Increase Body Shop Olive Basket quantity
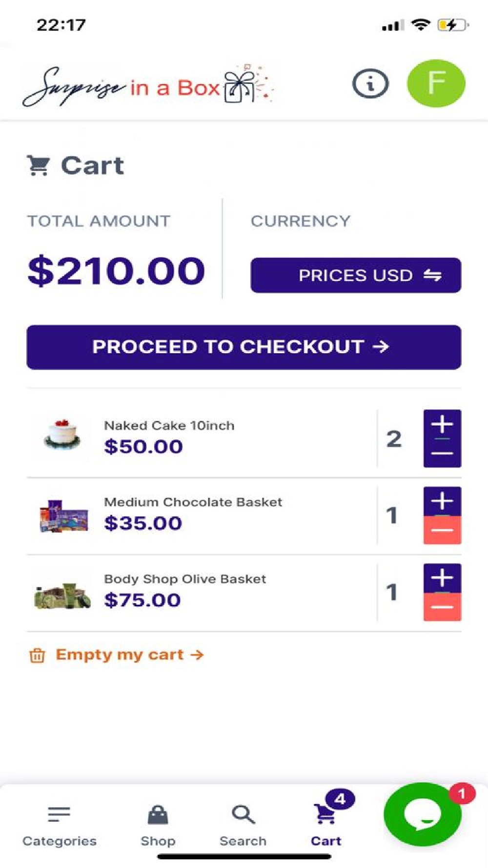 (x=442, y=578)
